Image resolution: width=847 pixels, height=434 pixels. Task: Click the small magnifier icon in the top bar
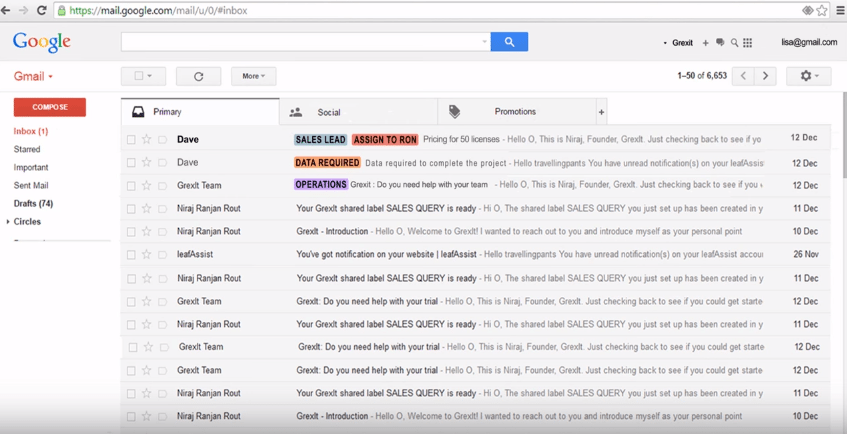(x=734, y=43)
